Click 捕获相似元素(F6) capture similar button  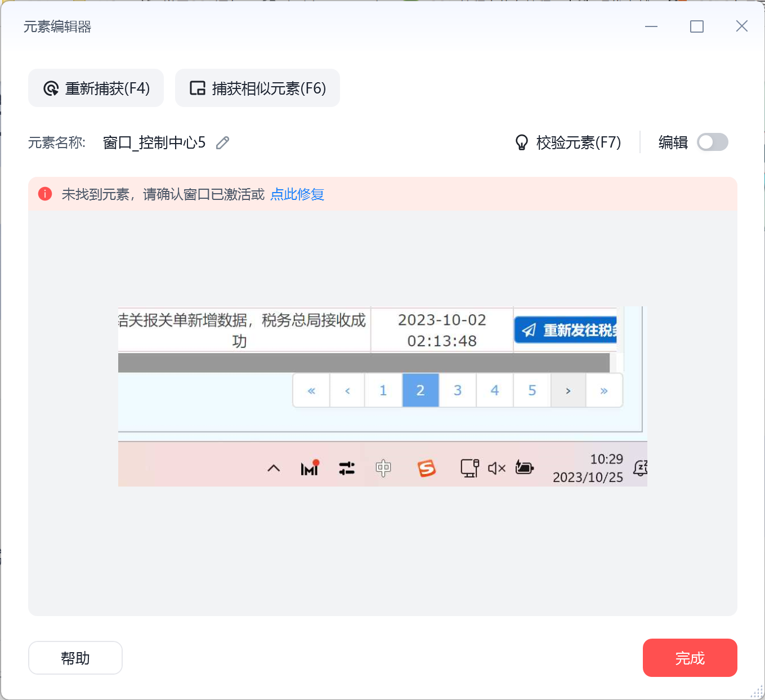tap(257, 88)
